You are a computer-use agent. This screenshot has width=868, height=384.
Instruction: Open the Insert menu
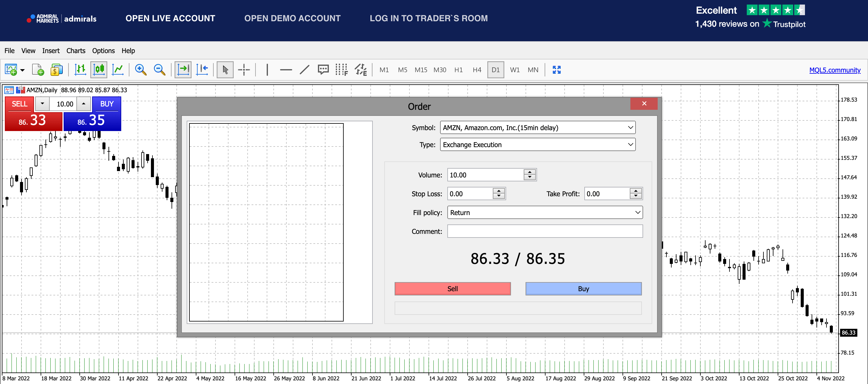click(51, 51)
